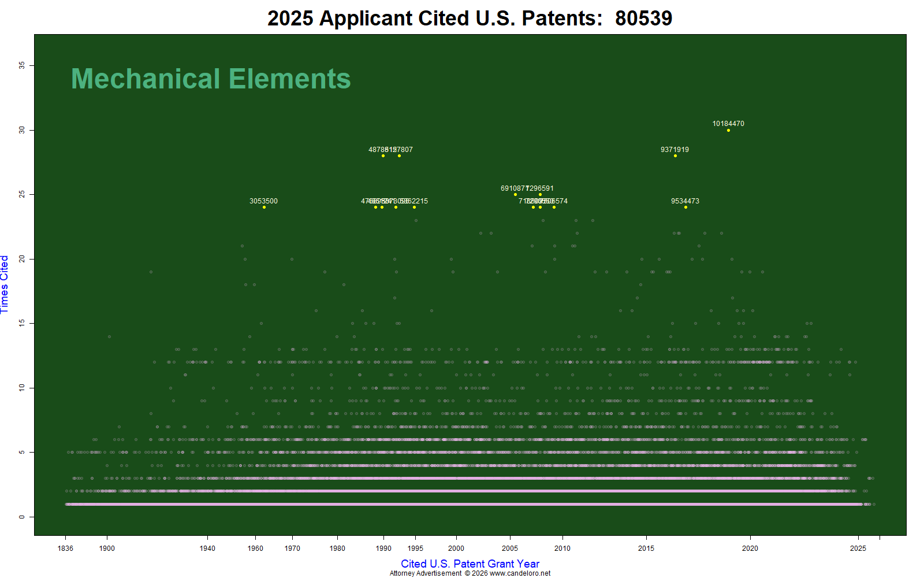Screen dimensions: 924x578
Task: Select the 3053500 patent label
Action: 263,201
